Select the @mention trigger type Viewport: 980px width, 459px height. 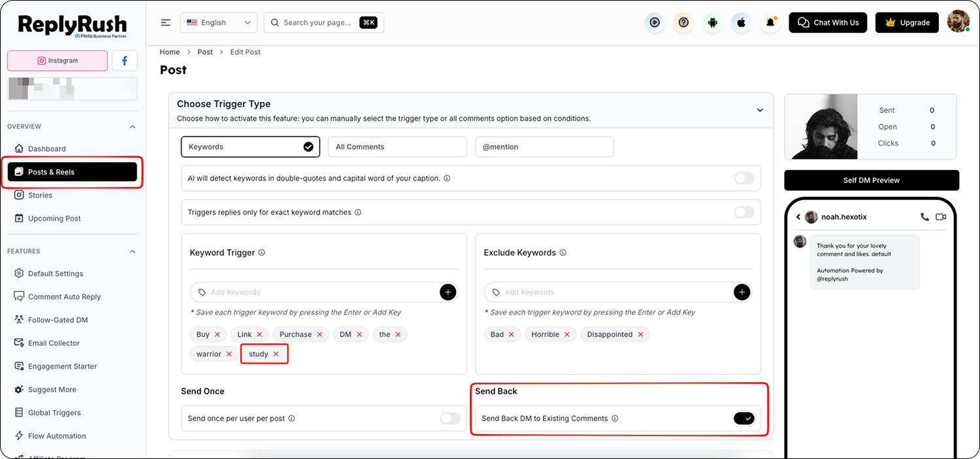tap(544, 147)
